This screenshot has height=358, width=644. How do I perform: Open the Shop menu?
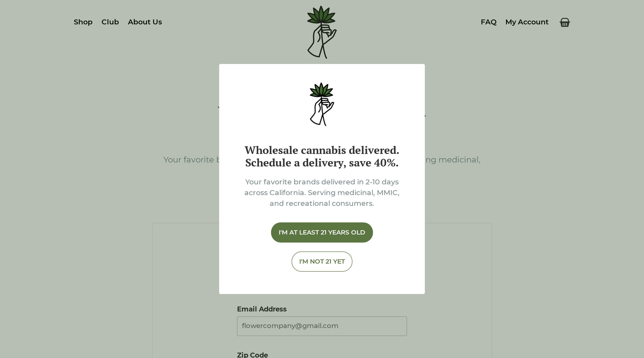point(83,22)
